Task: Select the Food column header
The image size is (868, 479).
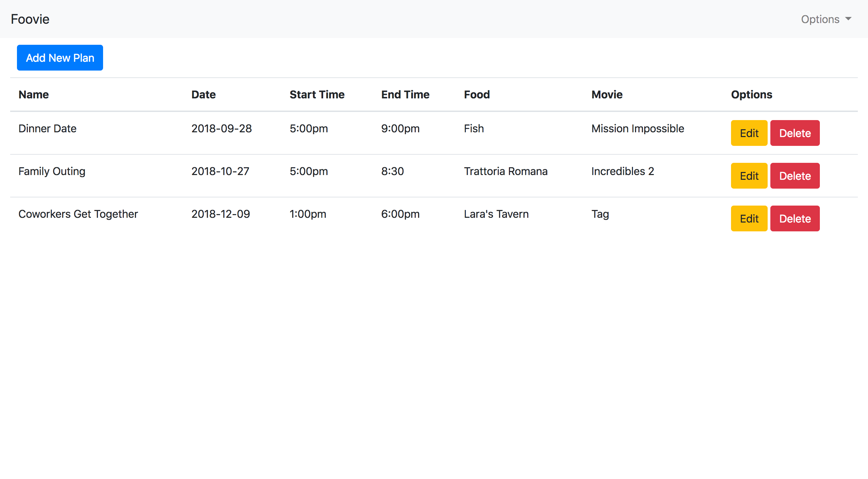Action: (477, 94)
